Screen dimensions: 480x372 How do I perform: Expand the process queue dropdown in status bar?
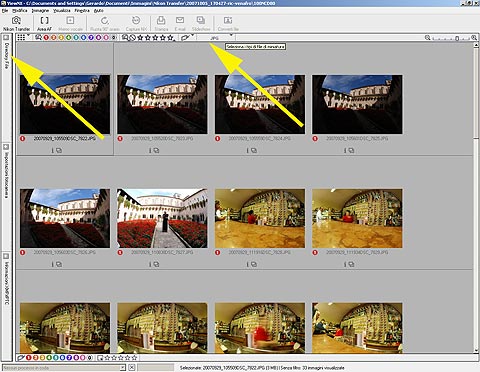pyautogui.click(x=123, y=368)
